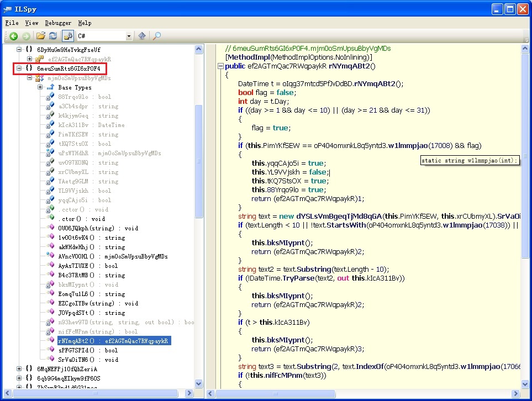The image size is (532, 401).
Task: Select the bksMIypnt() : void method
Action: (88, 285)
